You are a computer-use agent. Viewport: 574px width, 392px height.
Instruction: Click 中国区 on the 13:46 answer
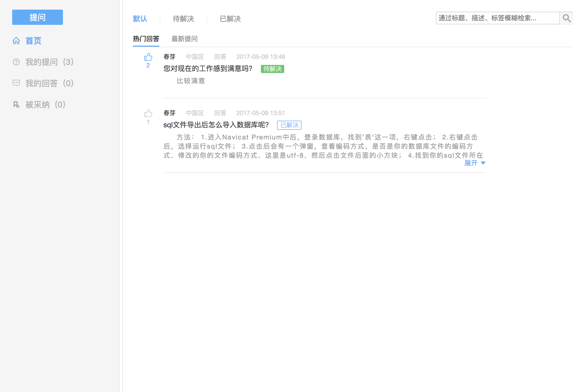pyautogui.click(x=195, y=57)
